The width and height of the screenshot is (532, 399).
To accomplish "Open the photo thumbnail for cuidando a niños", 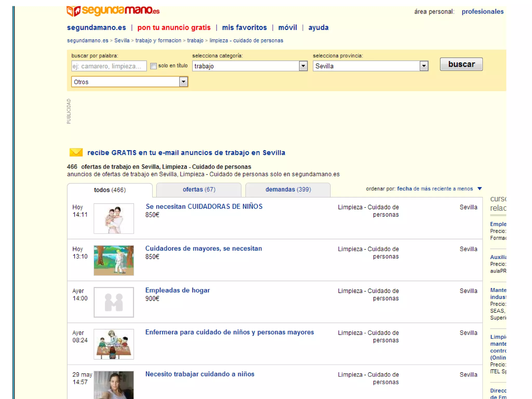I will (x=114, y=385).
